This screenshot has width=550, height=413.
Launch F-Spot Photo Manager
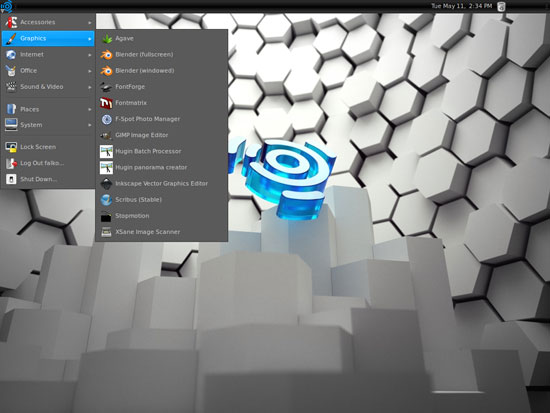(162, 119)
